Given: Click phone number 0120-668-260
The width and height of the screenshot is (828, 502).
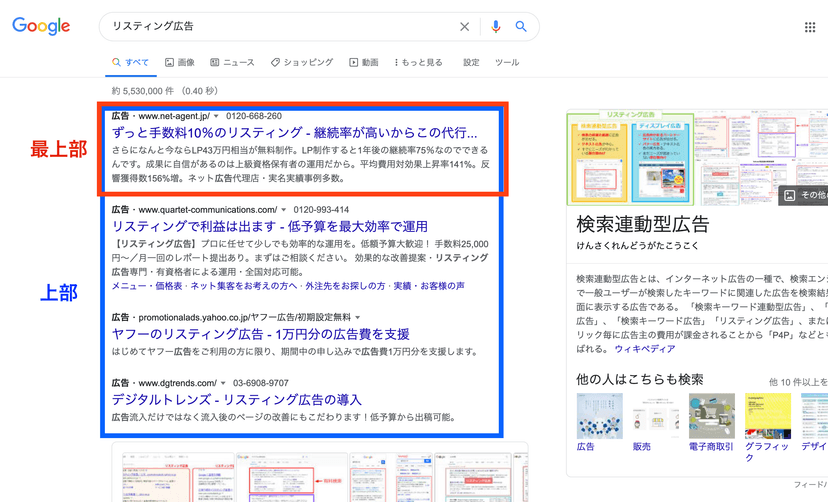Looking at the screenshot, I should [254, 116].
